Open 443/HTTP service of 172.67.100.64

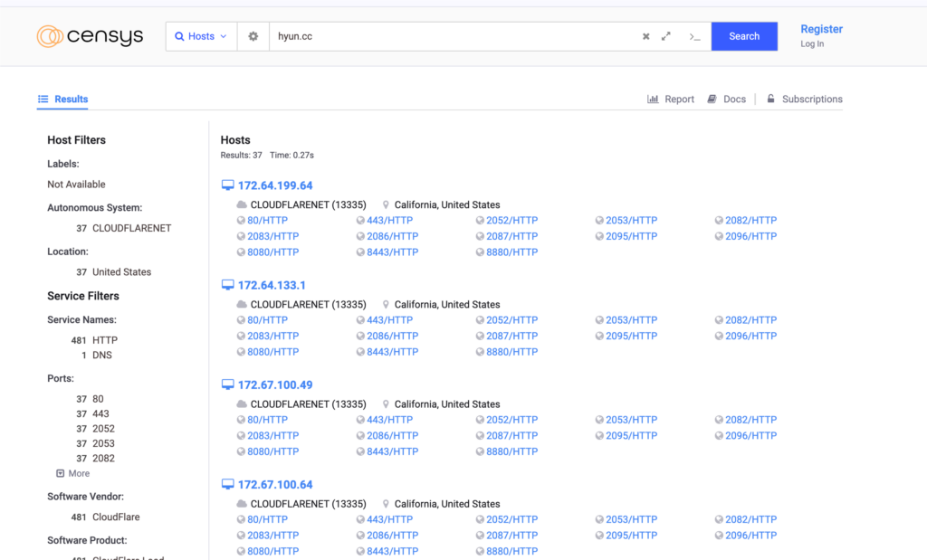389,520
